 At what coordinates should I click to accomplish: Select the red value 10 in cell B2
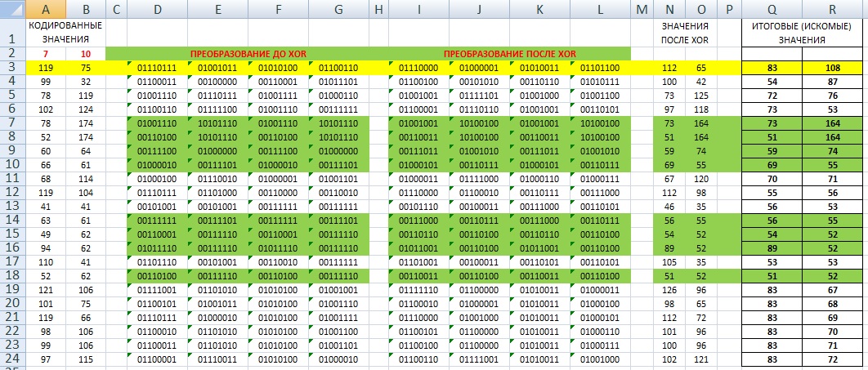click(x=85, y=53)
